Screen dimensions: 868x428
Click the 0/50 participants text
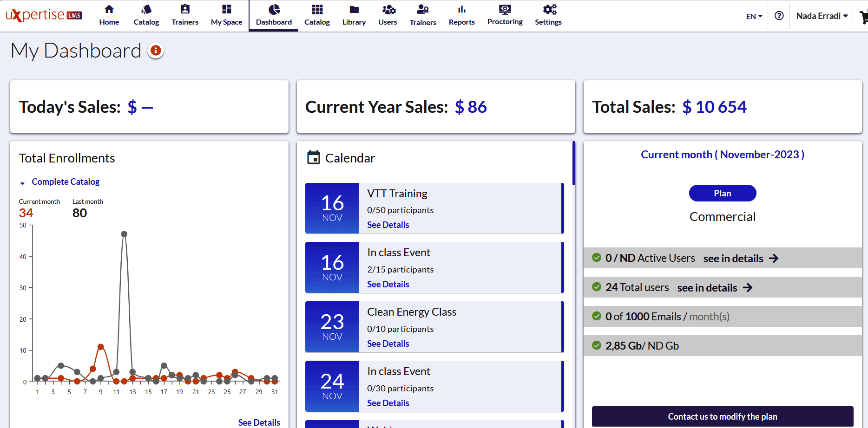tap(401, 210)
